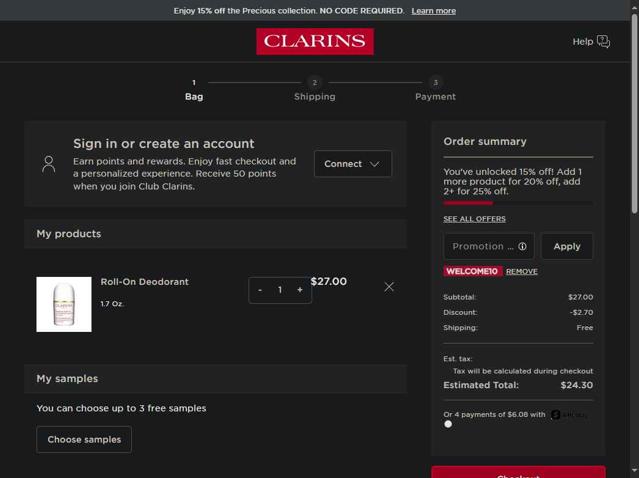Click the Clarins logo
Image resolution: width=639 pixels, height=478 pixels.
click(x=315, y=41)
